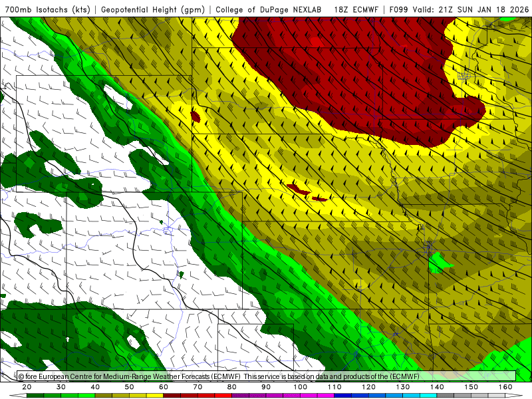Click the legend value "160"
The width and height of the screenshot is (532, 399).
(505, 387)
